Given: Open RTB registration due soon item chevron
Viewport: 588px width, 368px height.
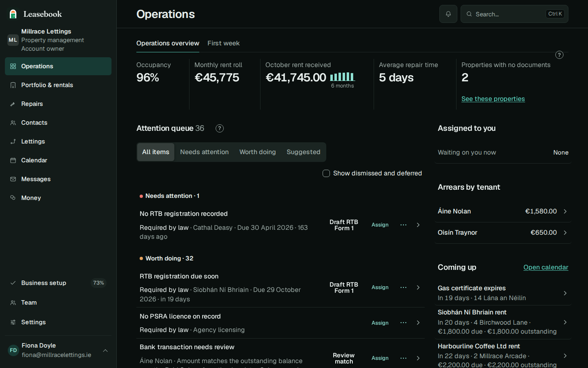Looking at the screenshot, I should coord(418,287).
